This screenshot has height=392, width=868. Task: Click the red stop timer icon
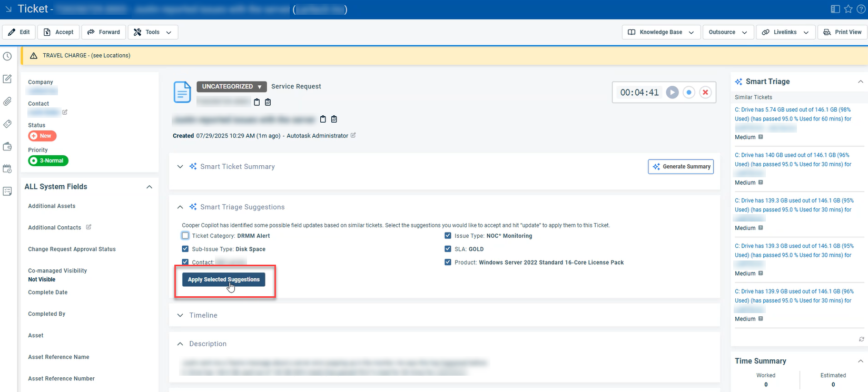pos(705,93)
